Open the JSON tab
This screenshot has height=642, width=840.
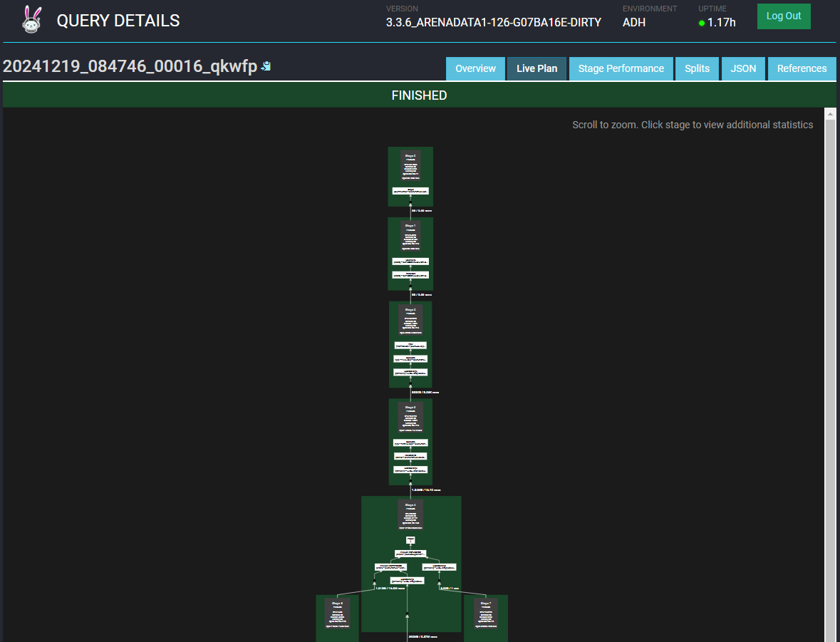point(743,68)
